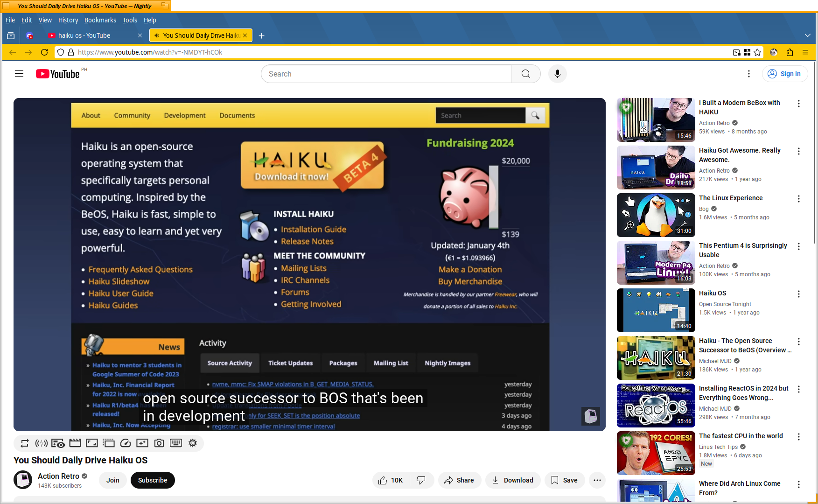Click the video filters sparkle icon
Image resolution: width=818 pixels, height=504 pixels.
click(142, 443)
